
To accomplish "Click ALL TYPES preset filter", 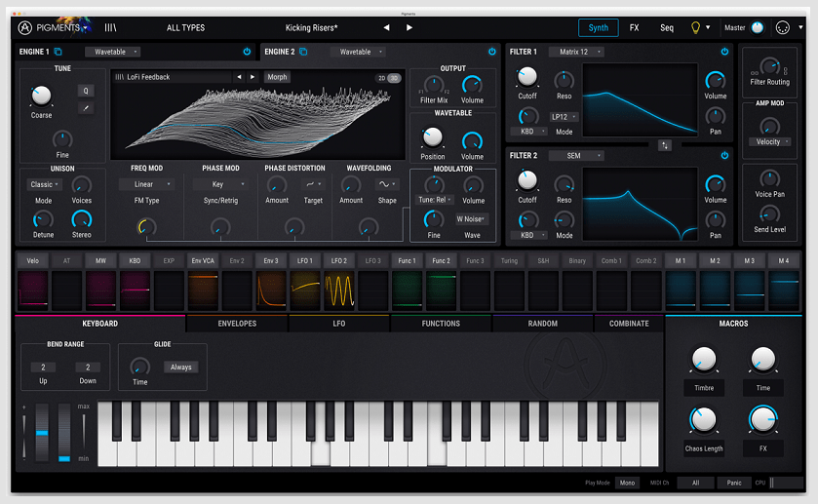I will click(x=185, y=27).
